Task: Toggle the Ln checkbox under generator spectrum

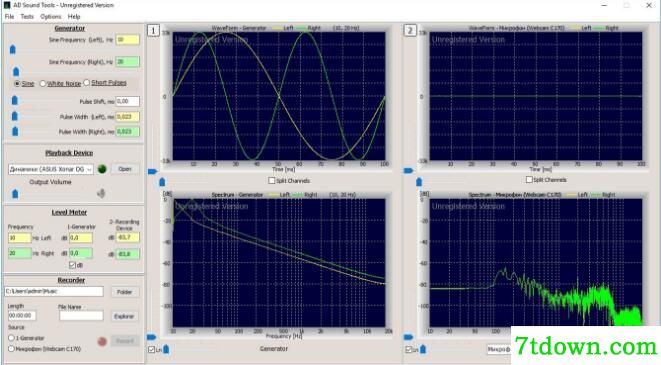Action: point(151,349)
